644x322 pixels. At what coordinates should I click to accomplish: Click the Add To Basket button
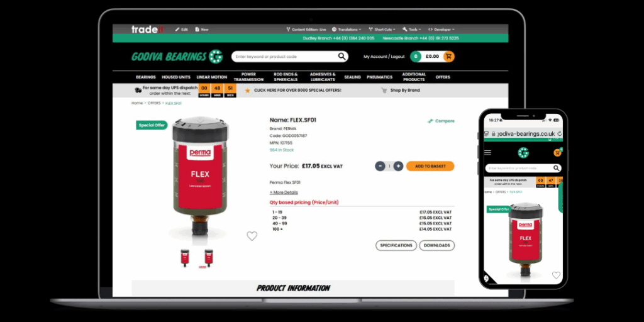[x=430, y=166]
